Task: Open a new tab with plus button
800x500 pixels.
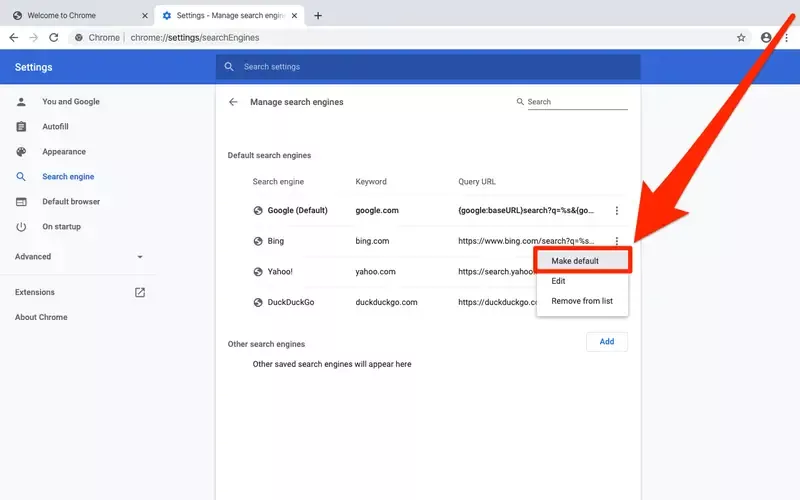Action: click(x=318, y=15)
